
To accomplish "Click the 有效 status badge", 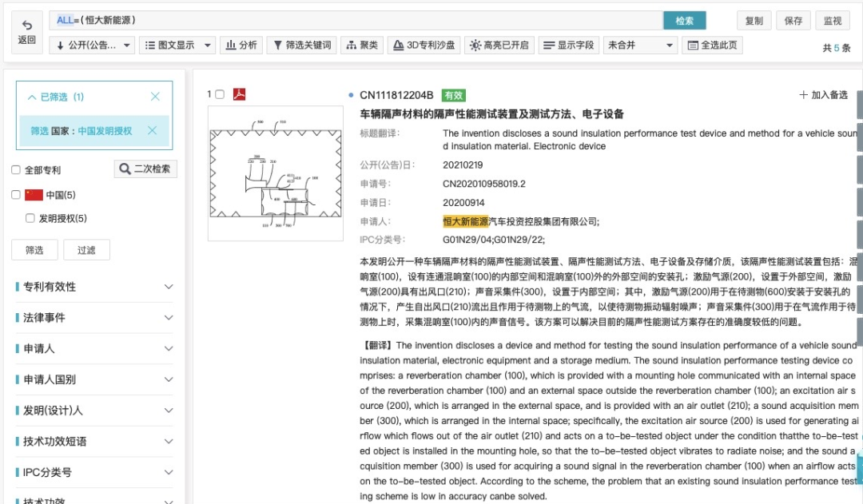I will pyautogui.click(x=454, y=95).
